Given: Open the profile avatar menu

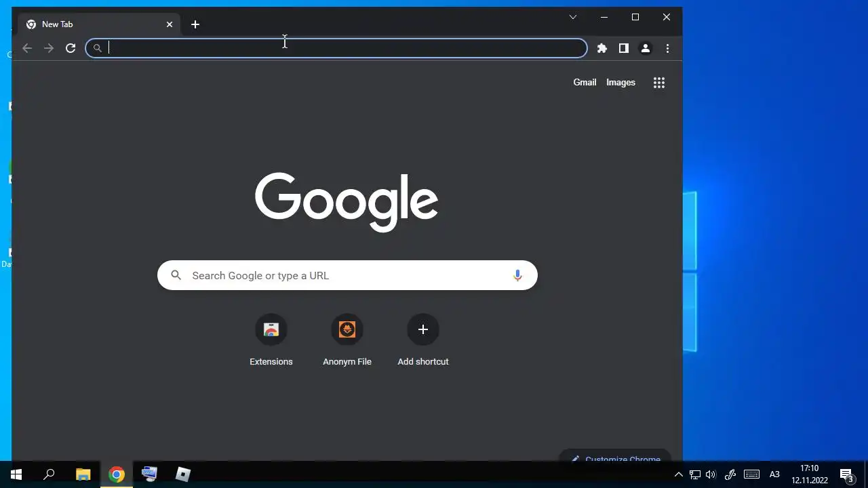Looking at the screenshot, I should (646, 48).
